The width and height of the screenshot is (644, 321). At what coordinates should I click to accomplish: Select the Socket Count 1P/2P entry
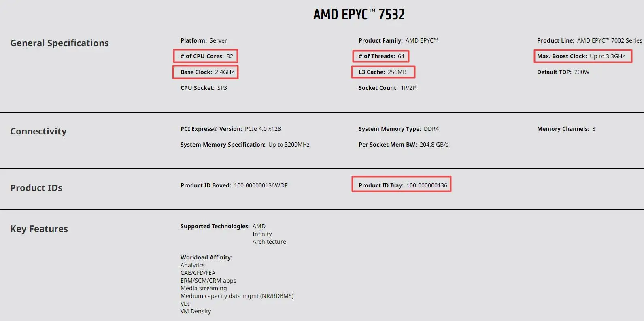(x=387, y=88)
